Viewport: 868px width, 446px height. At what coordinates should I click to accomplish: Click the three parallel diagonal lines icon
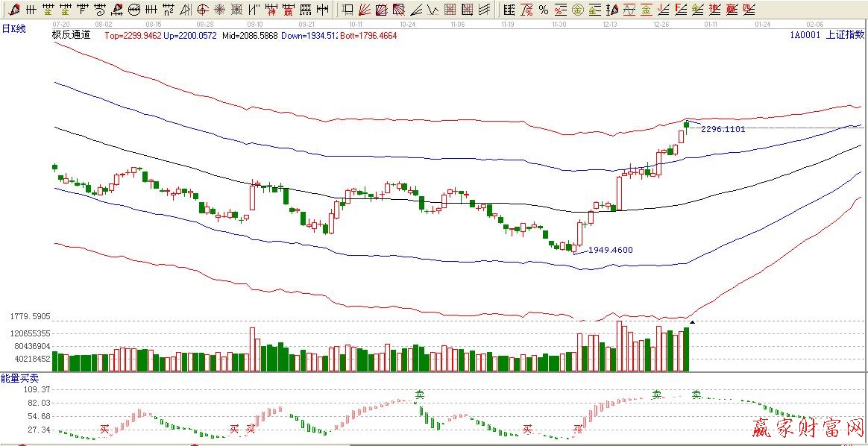click(484, 10)
